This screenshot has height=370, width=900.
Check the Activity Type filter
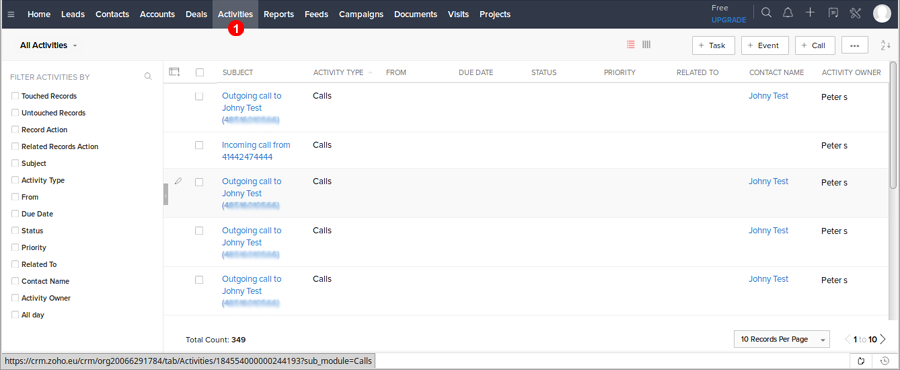point(15,180)
